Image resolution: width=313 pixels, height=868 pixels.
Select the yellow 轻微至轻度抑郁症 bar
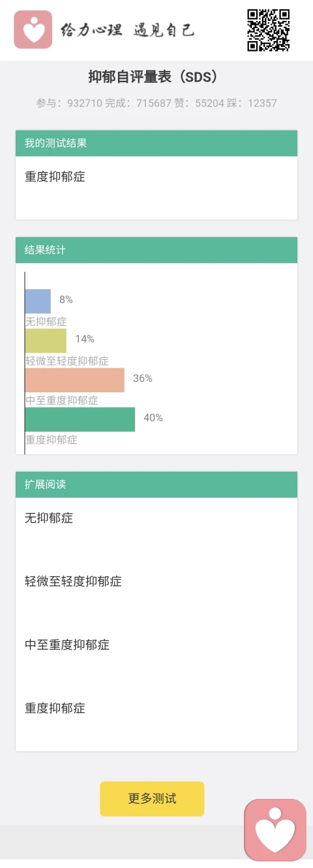[x=46, y=340]
